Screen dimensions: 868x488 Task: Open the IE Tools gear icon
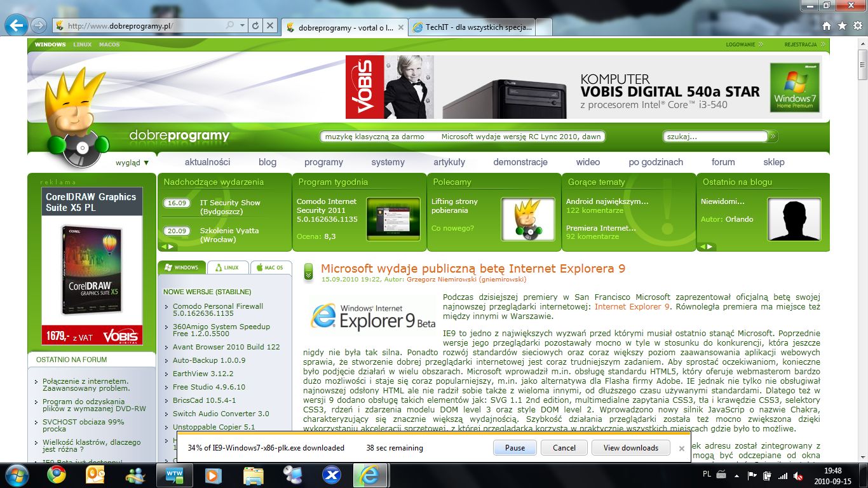click(857, 26)
